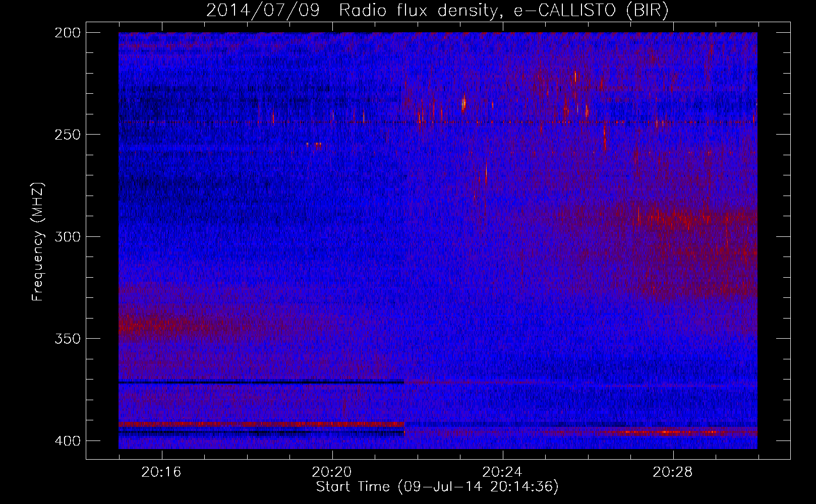816x504 pixels.
Task: Click the 'Frequency (MHZ)' y-axis label
Action: pos(38,242)
